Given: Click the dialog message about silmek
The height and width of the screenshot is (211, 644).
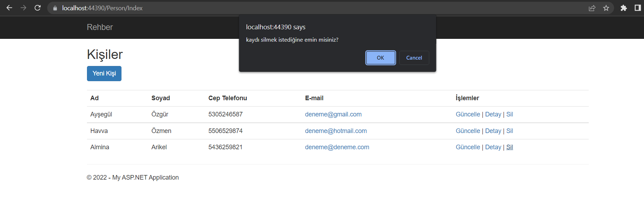Looking at the screenshot, I should coord(292,40).
